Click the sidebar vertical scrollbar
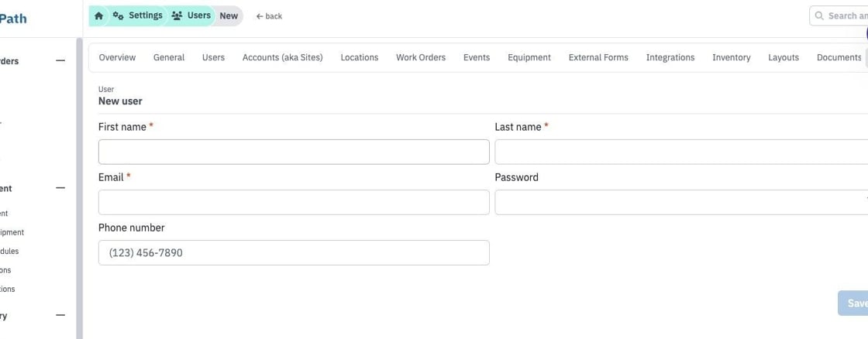This screenshot has width=868, height=339. tap(79, 188)
